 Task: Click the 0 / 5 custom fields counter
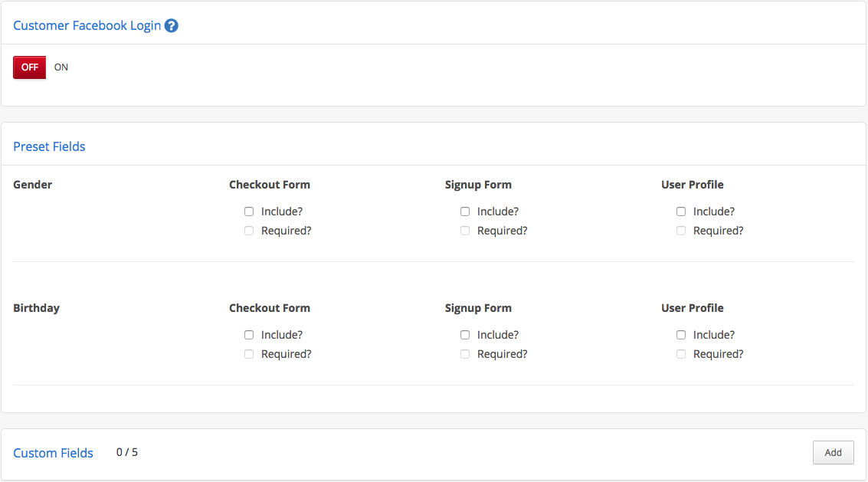pos(126,452)
